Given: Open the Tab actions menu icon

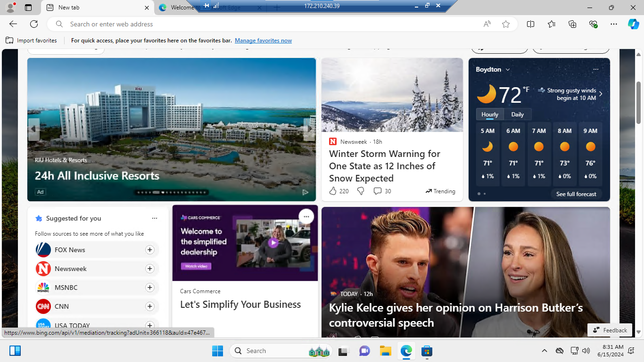Looking at the screenshot, I should pos(28,8).
